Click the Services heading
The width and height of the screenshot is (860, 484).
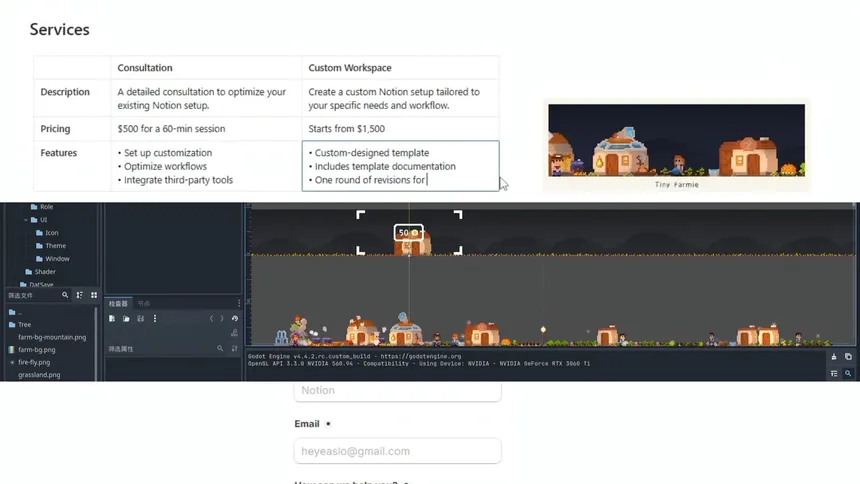(x=59, y=30)
